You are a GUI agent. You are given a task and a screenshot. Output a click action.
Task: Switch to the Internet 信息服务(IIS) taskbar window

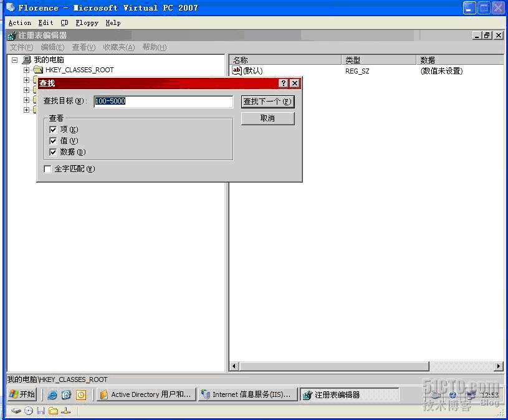(248, 394)
